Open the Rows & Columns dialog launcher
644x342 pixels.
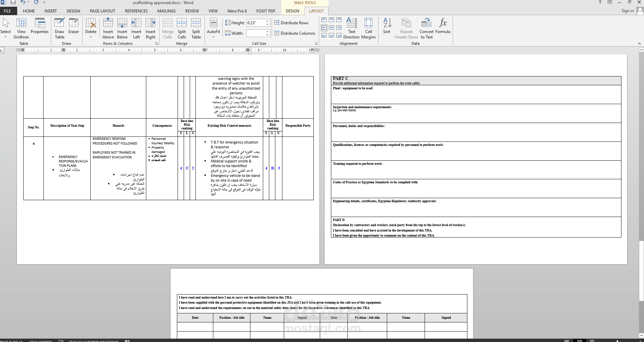157,44
